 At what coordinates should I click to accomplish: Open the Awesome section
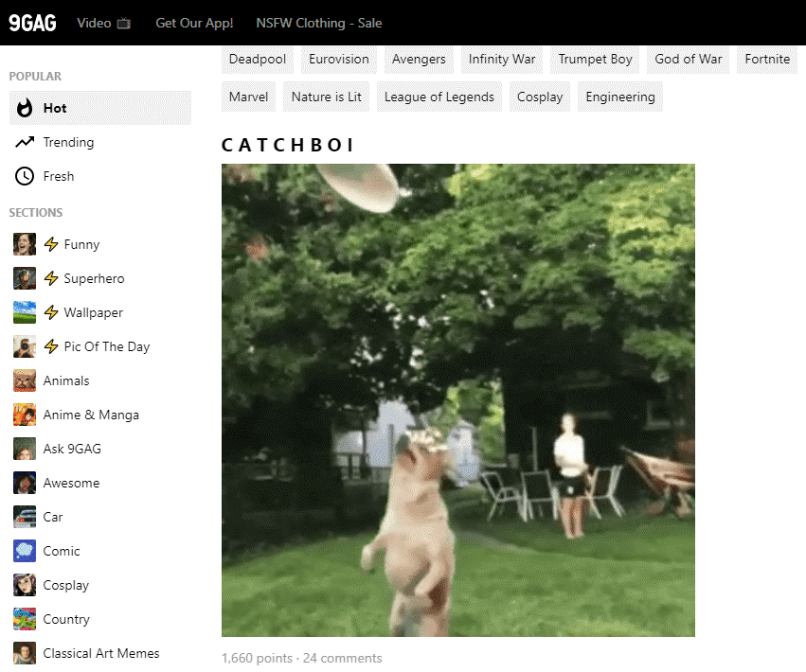[x=71, y=483]
